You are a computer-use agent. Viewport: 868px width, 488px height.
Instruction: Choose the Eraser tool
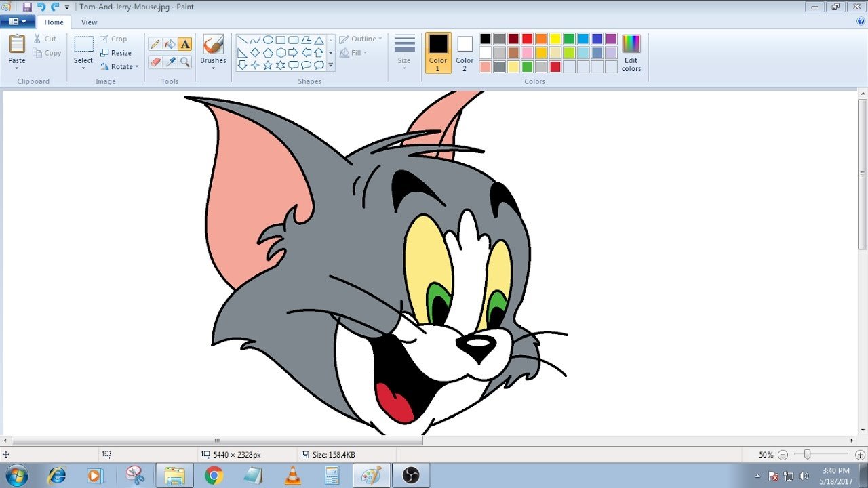(x=155, y=62)
